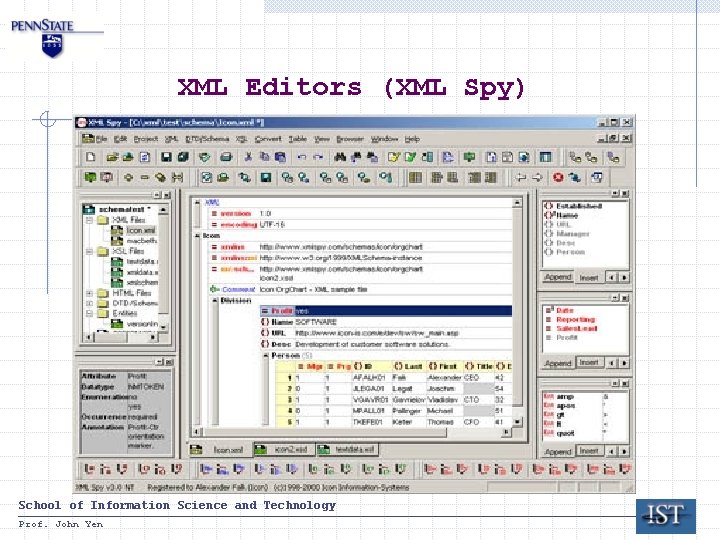Switch to the icon2.xsd document tab
The height and width of the screenshot is (540, 720).
point(285,450)
